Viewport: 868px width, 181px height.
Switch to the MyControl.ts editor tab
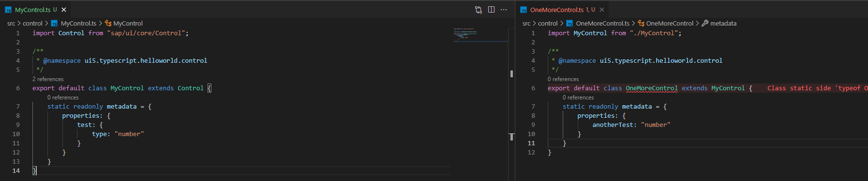point(35,10)
